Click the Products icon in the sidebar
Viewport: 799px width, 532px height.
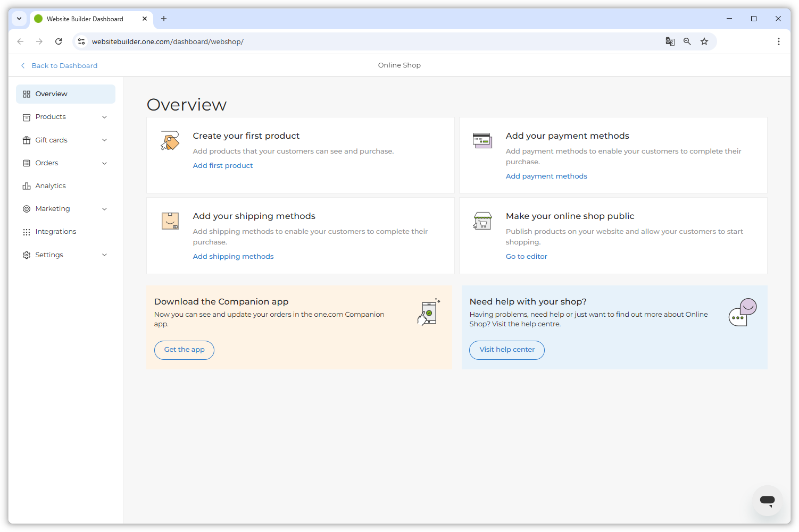27,117
